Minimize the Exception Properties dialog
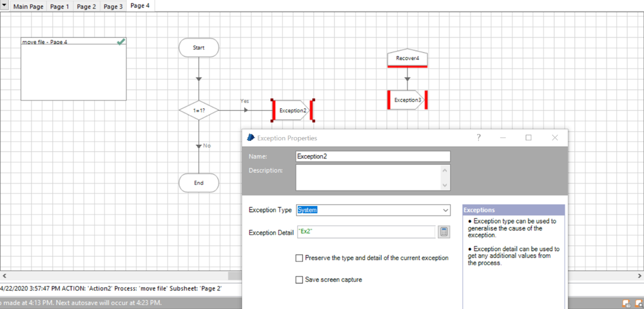 pos(503,138)
